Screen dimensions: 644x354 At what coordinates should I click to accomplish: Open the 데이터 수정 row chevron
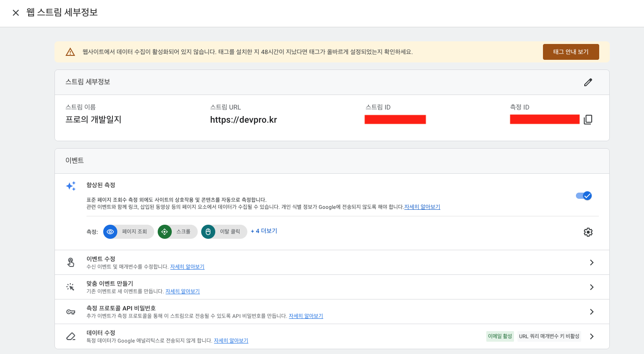click(x=591, y=336)
